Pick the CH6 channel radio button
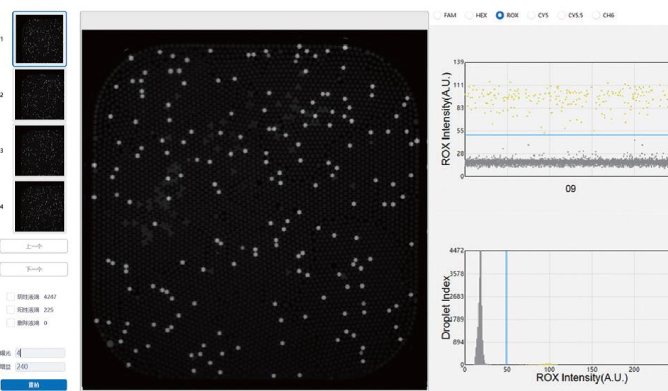The height and width of the screenshot is (391, 668). (596, 15)
